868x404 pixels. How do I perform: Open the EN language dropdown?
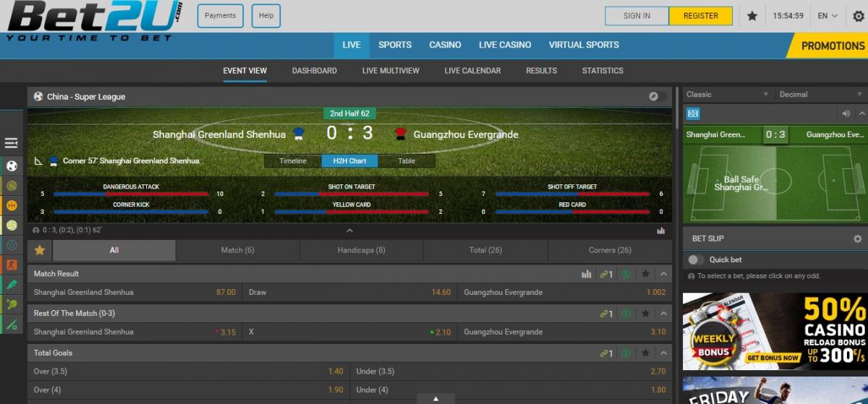[827, 15]
